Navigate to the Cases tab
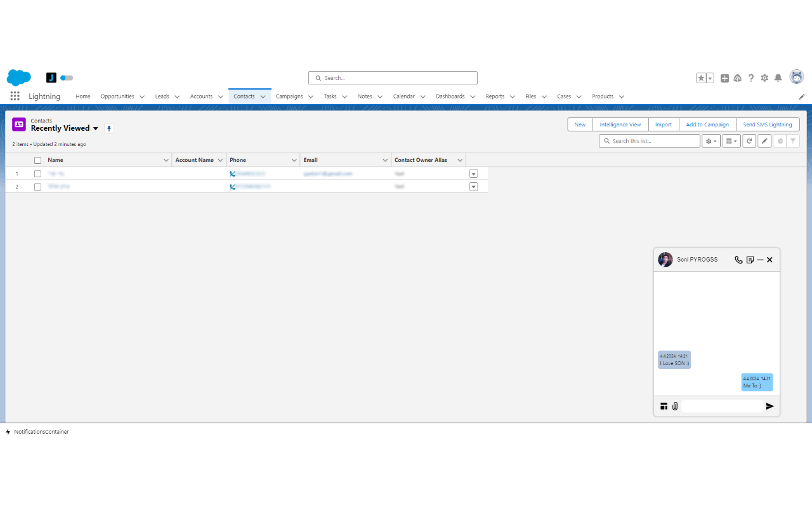Screen dimensions: 812x508 coord(564,97)
